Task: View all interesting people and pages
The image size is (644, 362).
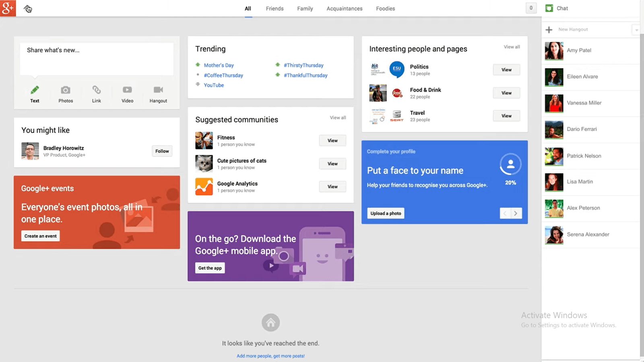Action: click(x=512, y=47)
